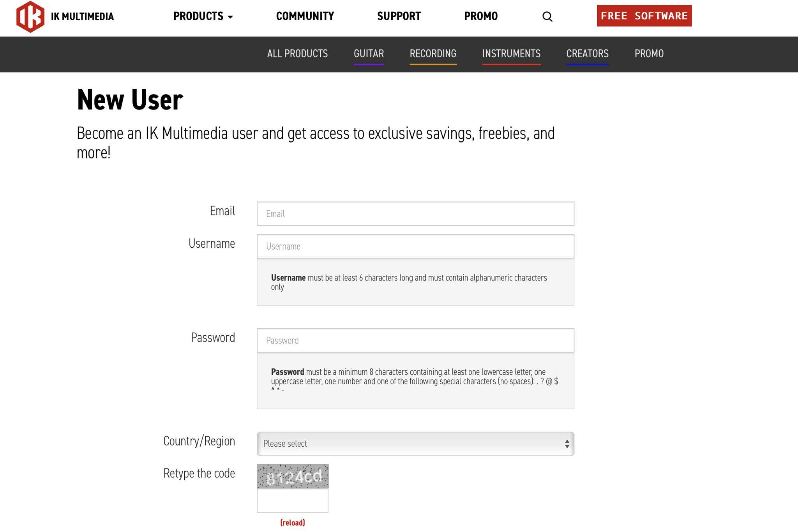Expand the Products menu arrow
The height and width of the screenshot is (532, 798).
[230, 17]
